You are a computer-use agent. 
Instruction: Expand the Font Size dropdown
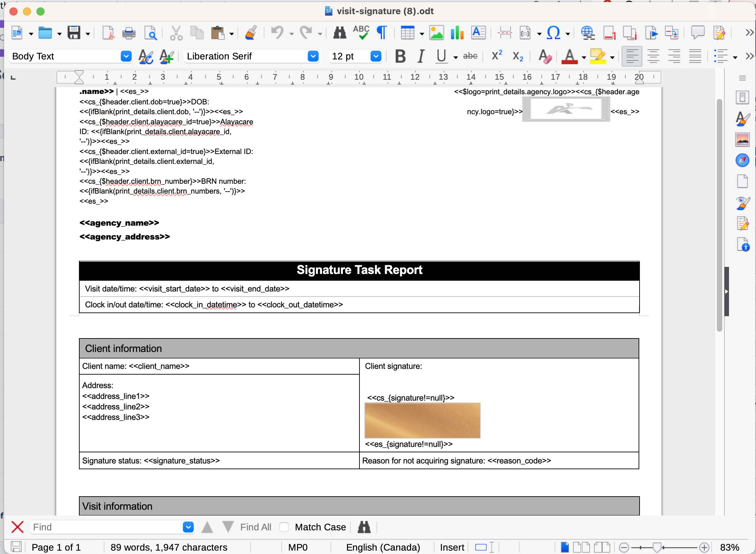[x=376, y=56]
